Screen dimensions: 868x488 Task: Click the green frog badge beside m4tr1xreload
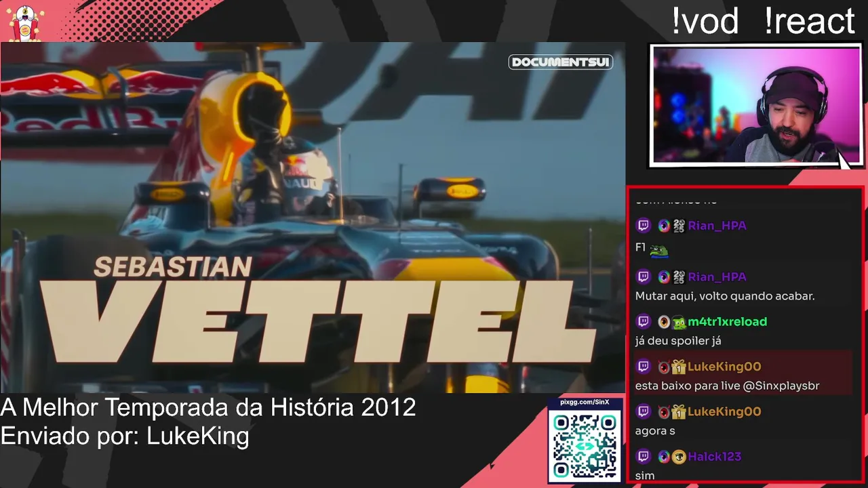(679, 323)
